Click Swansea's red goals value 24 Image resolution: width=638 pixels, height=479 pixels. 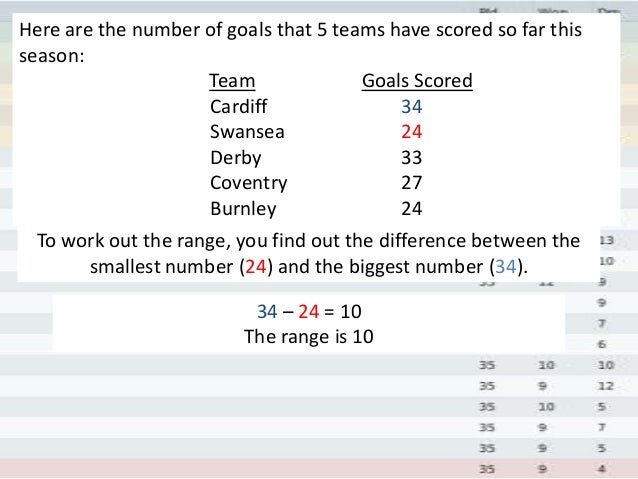(412, 132)
